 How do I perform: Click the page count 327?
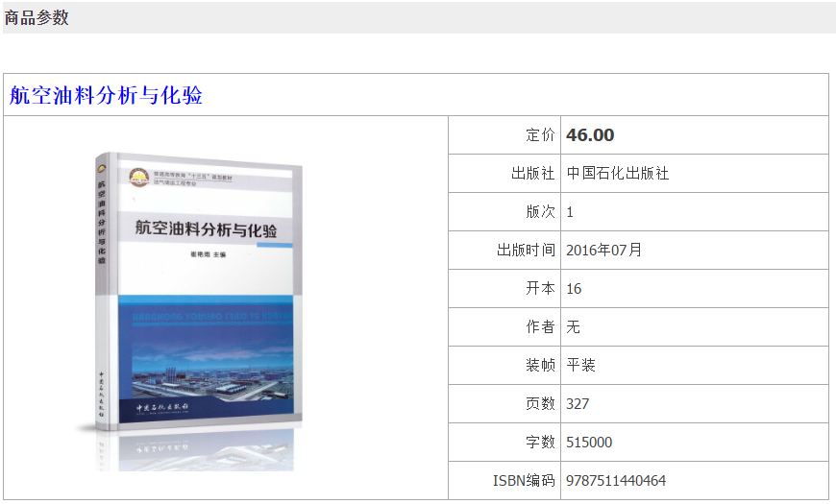578,404
